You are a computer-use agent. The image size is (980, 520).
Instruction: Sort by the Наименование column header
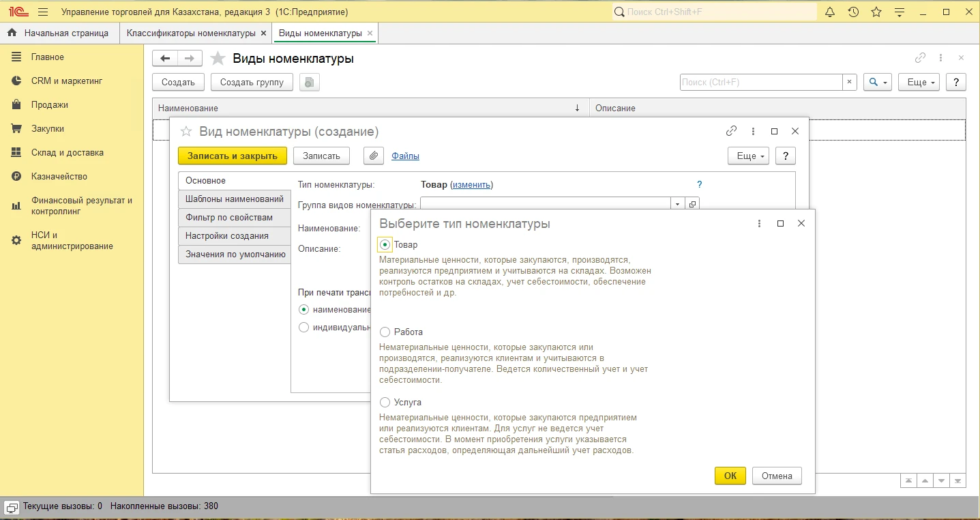[x=371, y=108]
